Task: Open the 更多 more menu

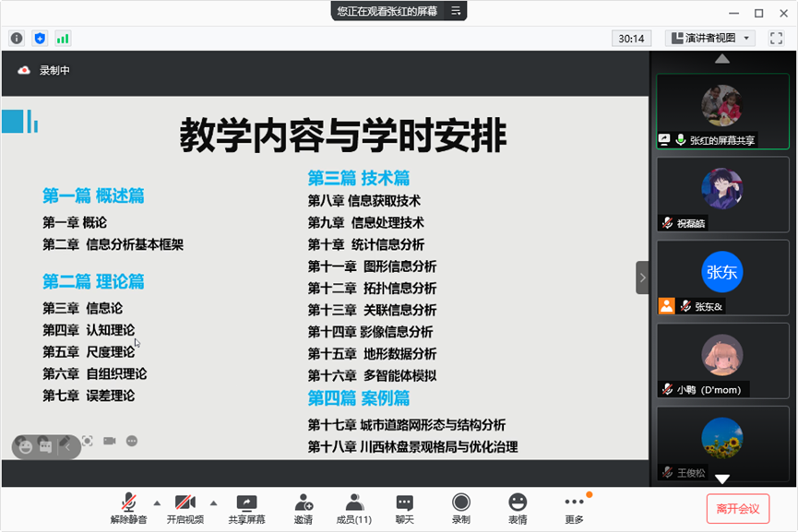Action: (575, 508)
